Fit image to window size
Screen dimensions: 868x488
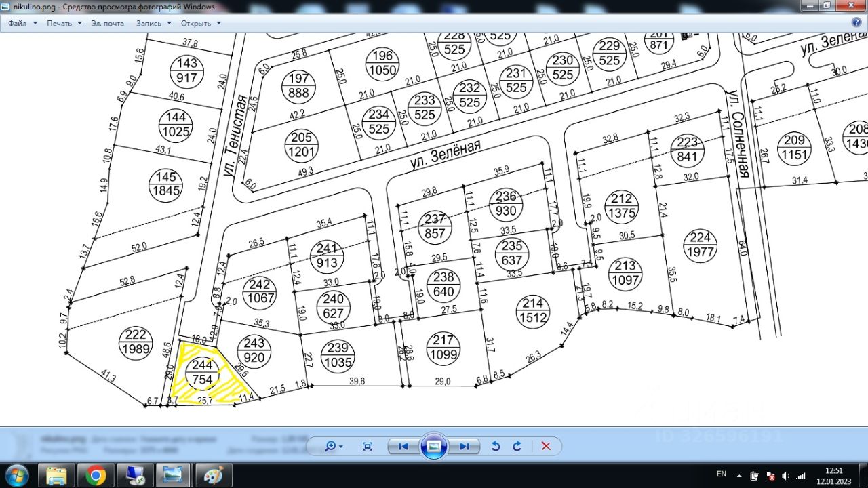[368, 446]
